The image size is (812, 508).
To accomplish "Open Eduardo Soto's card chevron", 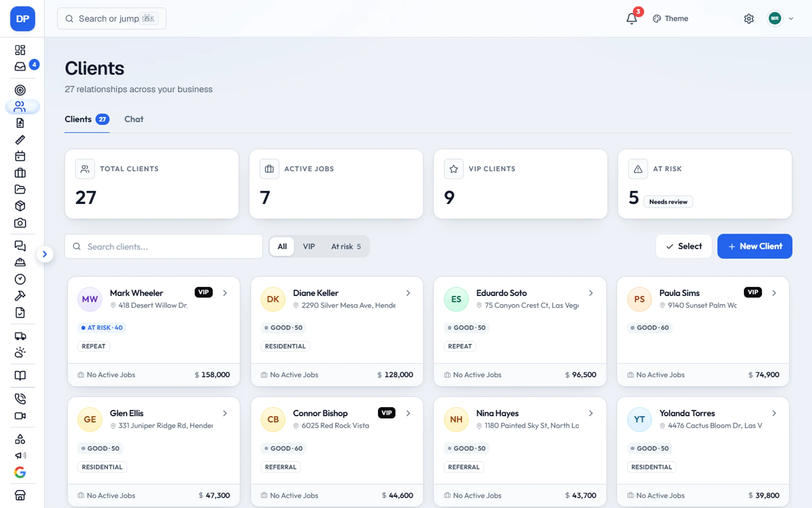I will [591, 293].
